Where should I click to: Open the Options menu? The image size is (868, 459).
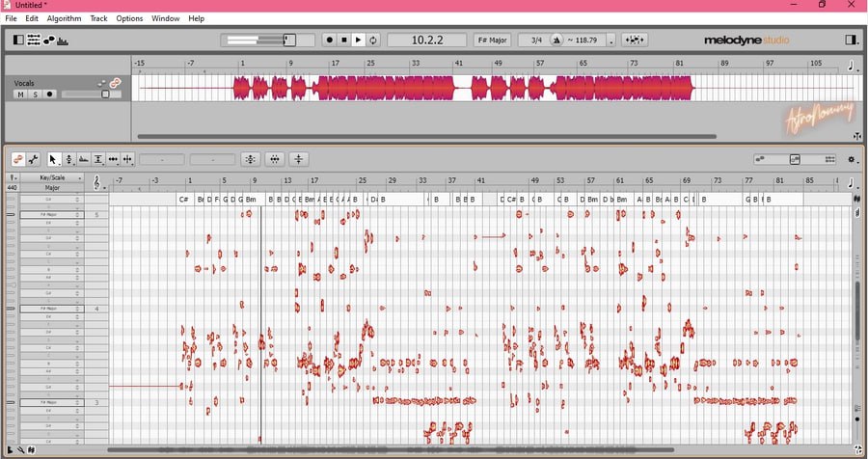129,18
